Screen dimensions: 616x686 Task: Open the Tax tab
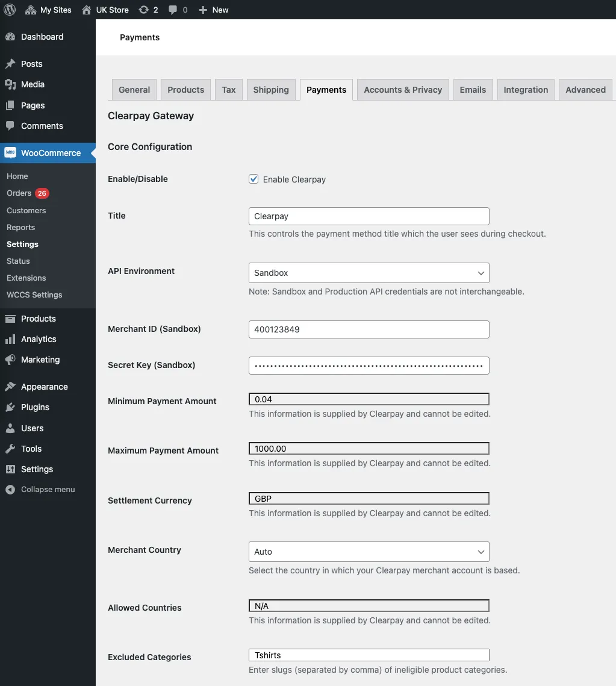point(228,90)
